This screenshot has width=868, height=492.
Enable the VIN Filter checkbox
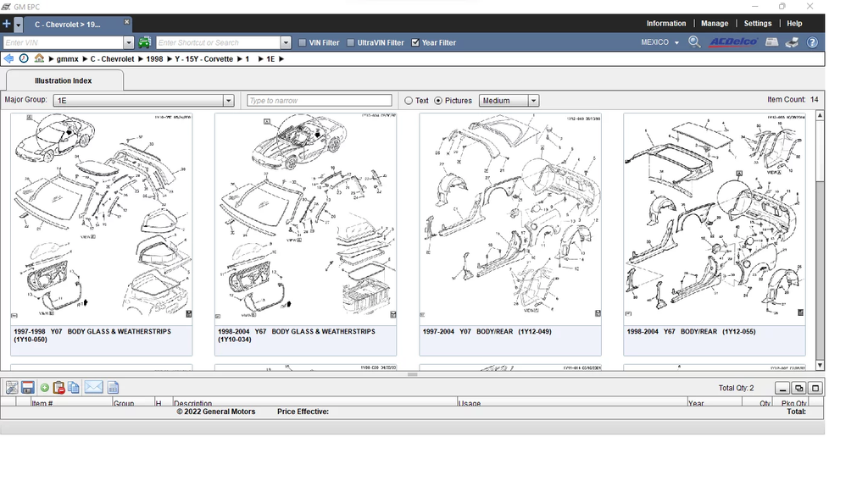303,42
